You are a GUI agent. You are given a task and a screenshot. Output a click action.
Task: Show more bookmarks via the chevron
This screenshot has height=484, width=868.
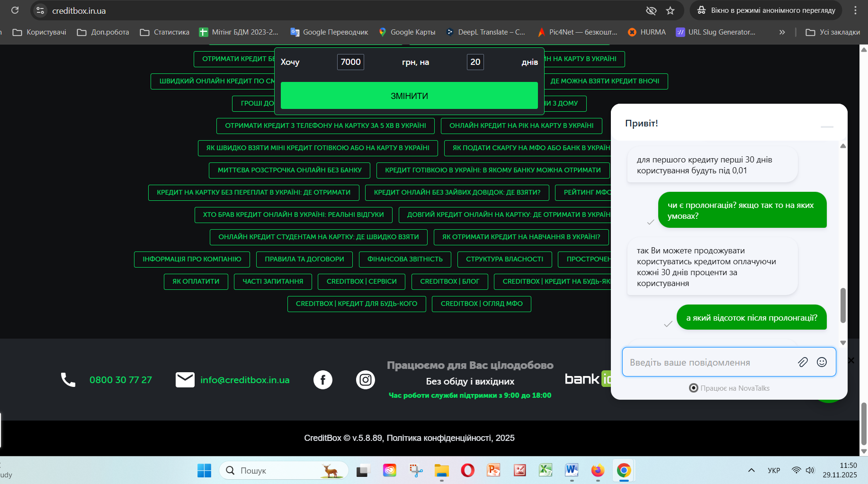(782, 32)
